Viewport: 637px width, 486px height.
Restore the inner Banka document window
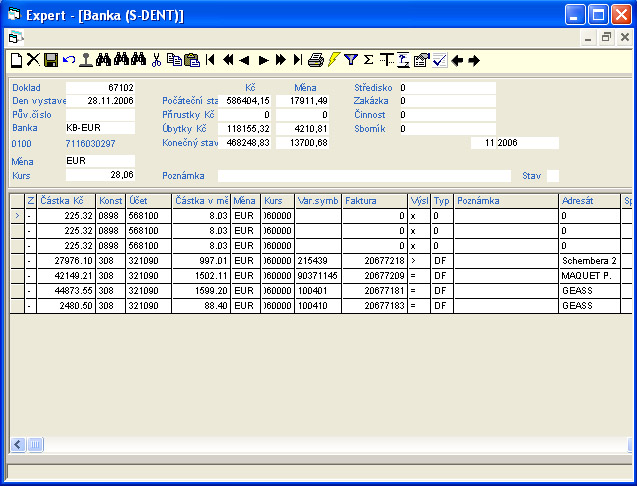pyautogui.click(x=606, y=37)
